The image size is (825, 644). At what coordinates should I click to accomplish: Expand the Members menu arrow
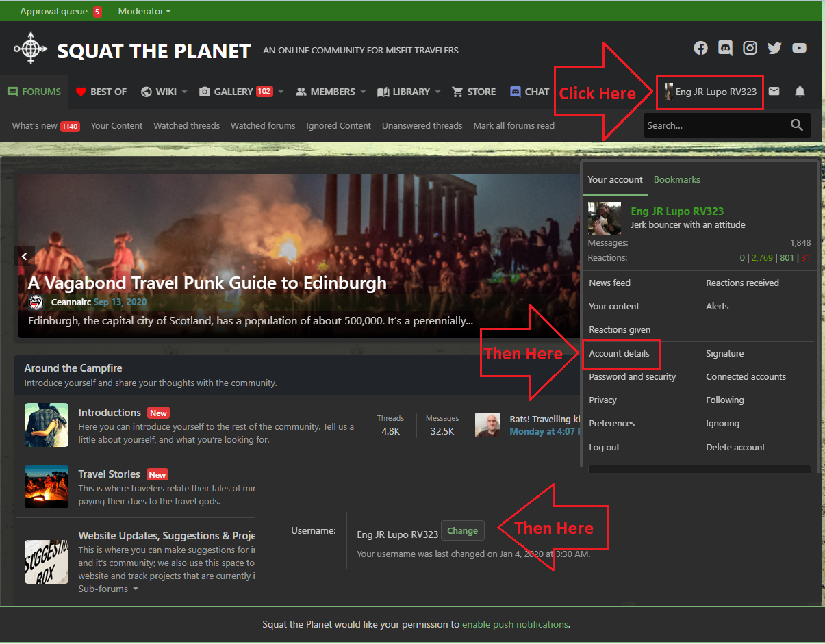[363, 92]
